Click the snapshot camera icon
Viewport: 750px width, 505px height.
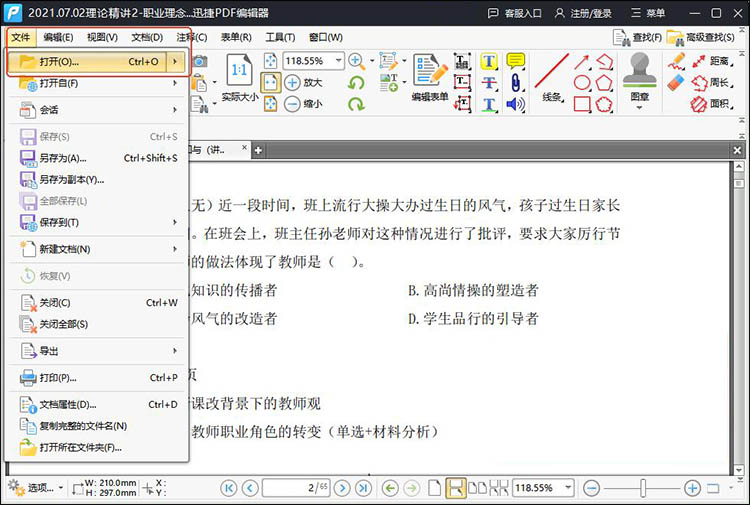click(x=200, y=61)
